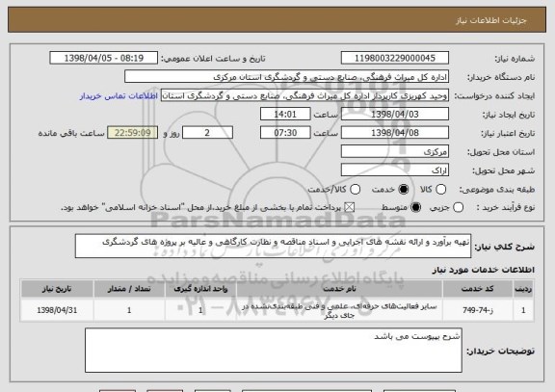Click the request creator name field
Screen dimensions: 555x392
point(304,95)
